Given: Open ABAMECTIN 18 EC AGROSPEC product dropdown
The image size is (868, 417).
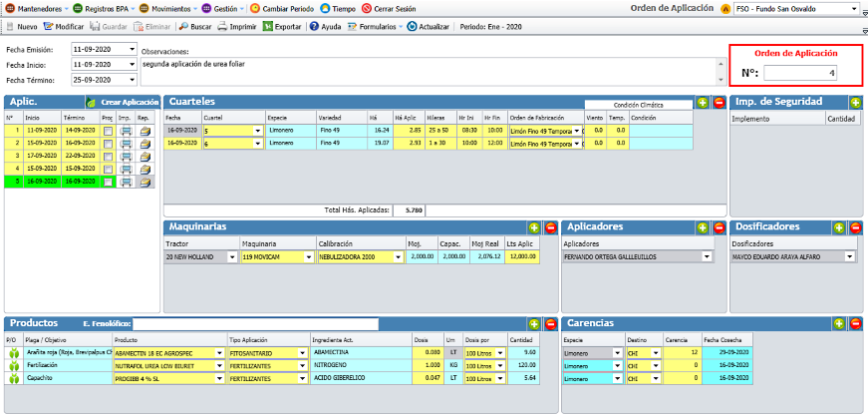Looking at the screenshot, I should tap(220, 353).
